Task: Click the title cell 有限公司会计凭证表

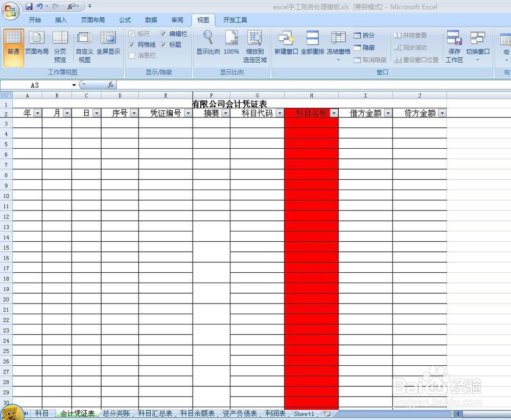Action: 230,104
